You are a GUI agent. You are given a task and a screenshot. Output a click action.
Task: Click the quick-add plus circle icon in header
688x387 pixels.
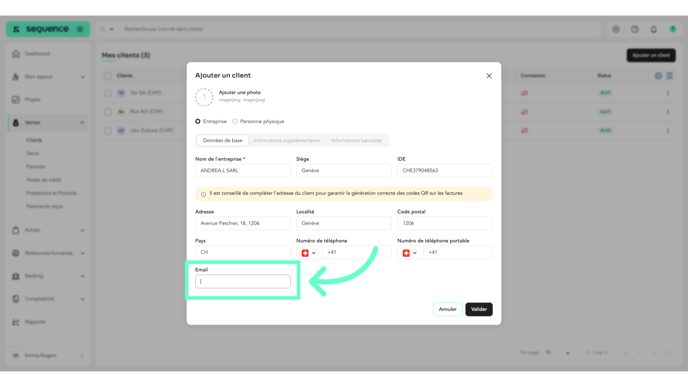(616, 29)
